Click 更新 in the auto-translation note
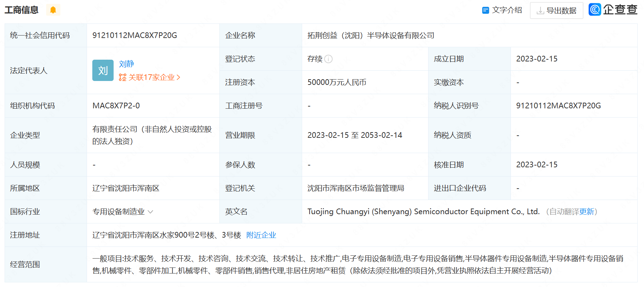 tap(586, 212)
